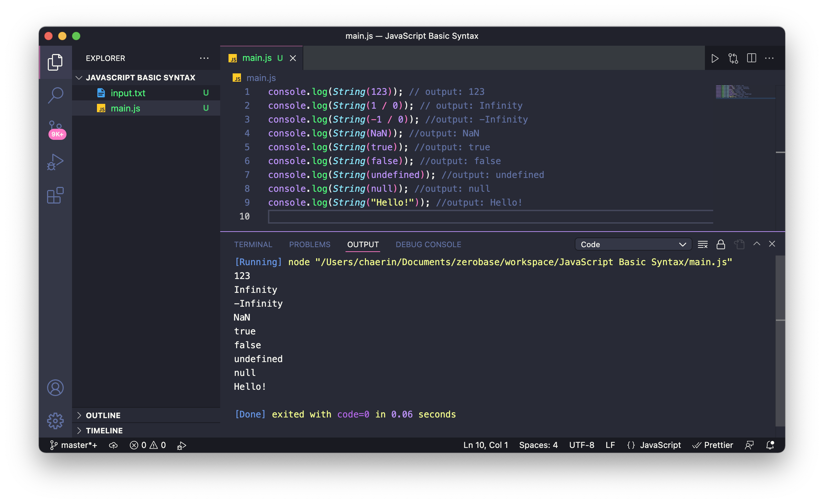Image resolution: width=824 pixels, height=504 pixels.
Task: Switch to the TERMINAL tab
Action: 253,244
